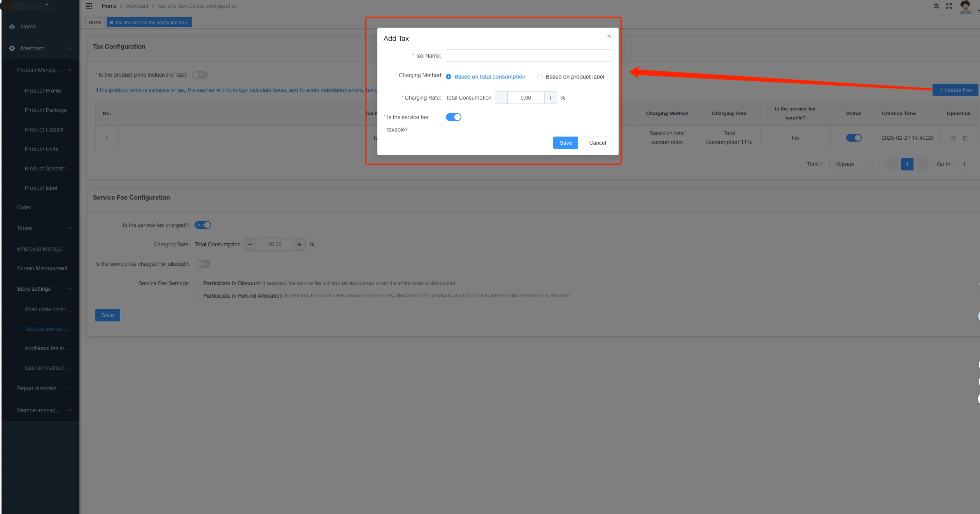Open the 10/page page size dropdown
The height and width of the screenshot is (514, 980).
click(x=854, y=164)
